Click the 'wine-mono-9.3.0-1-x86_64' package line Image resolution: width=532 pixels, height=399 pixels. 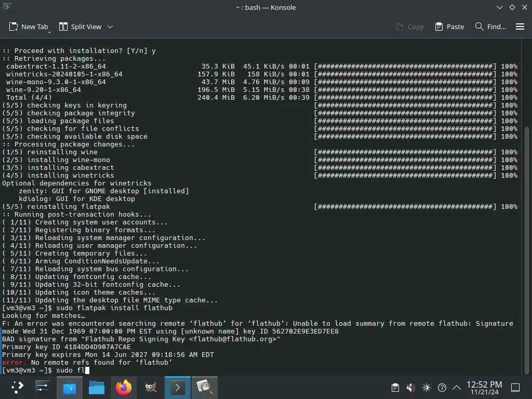point(56,82)
